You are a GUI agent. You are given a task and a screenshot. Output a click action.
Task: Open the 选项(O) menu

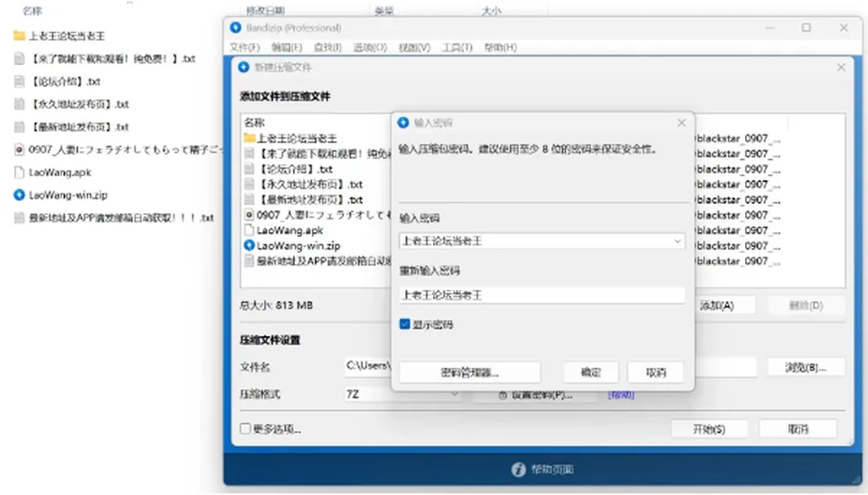370,48
